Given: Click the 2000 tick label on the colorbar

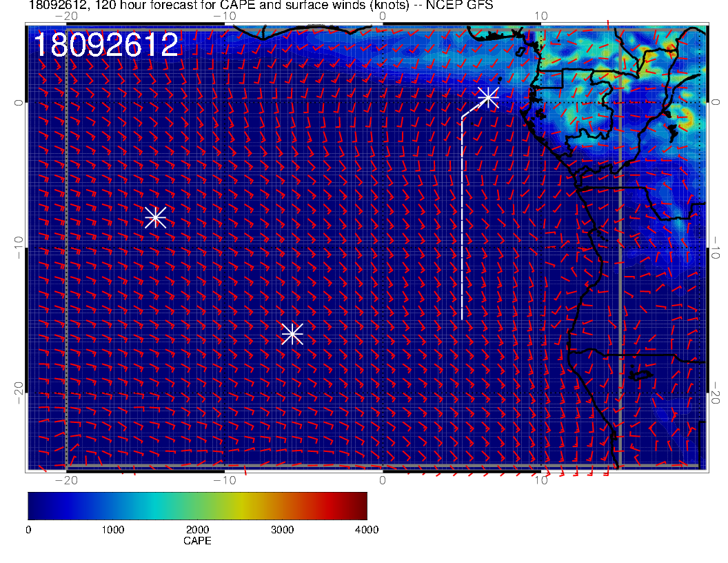Looking at the screenshot, I should (x=197, y=530).
